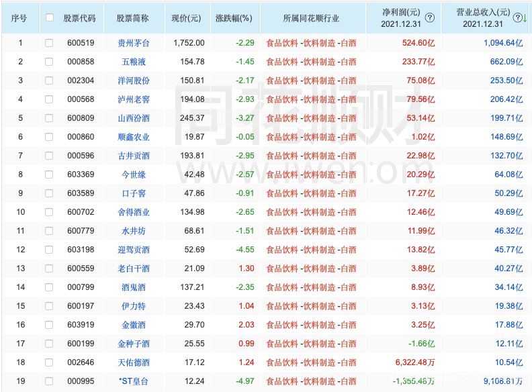This screenshot has width=532, height=392.
Task: Open 金徽酒 stock link
Action: point(134,325)
